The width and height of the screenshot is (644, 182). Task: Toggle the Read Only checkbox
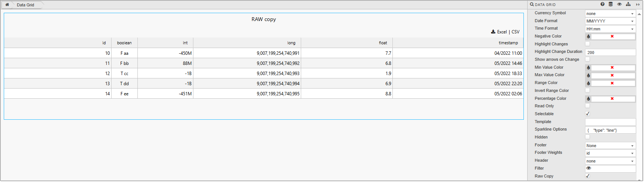pos(587,106)
